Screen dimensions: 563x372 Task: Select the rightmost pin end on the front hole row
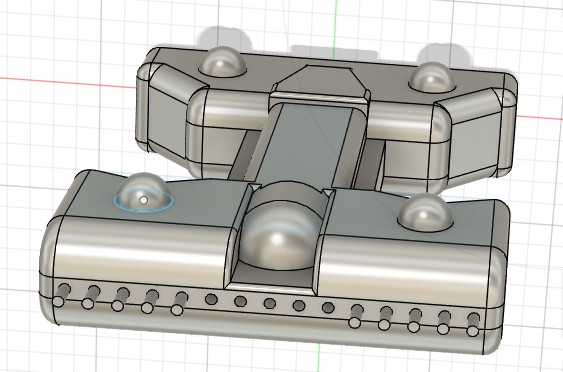click(472, 330)
